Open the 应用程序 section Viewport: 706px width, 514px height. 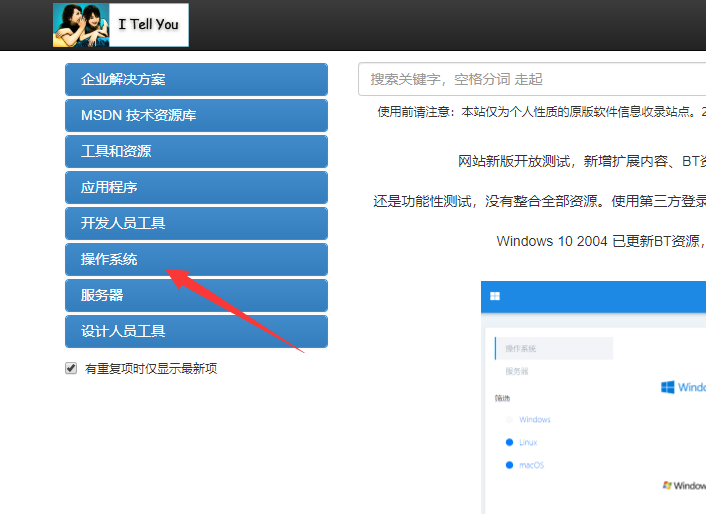click(196, 188)
